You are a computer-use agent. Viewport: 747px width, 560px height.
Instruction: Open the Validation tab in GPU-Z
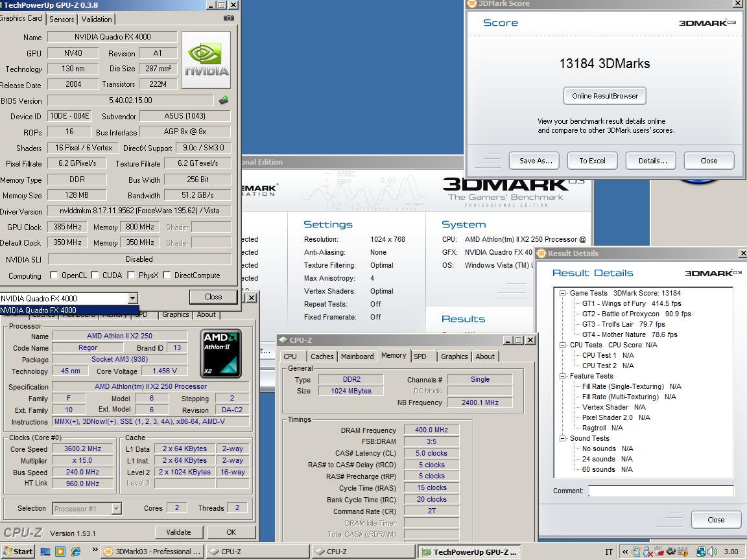click(x=97, y=19)
